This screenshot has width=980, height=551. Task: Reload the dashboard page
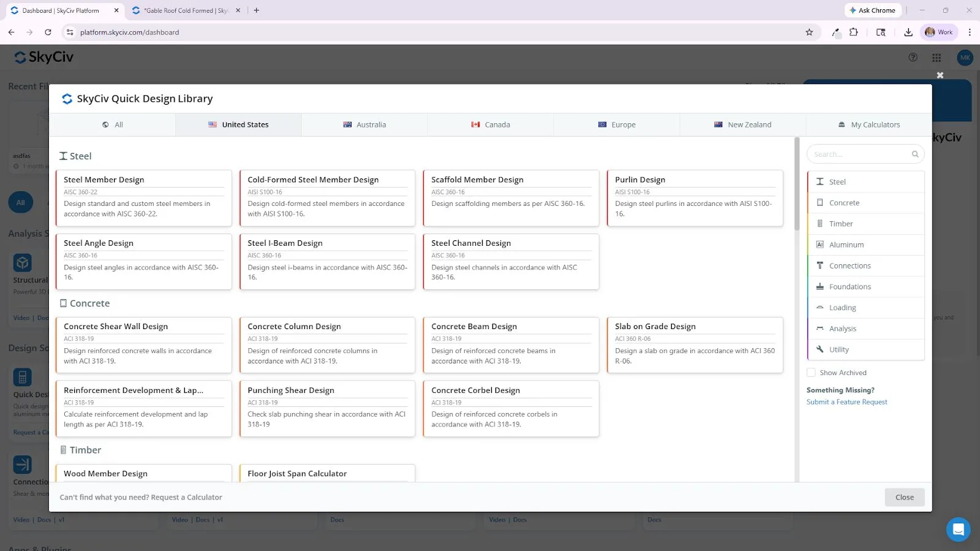coord(48,32)
